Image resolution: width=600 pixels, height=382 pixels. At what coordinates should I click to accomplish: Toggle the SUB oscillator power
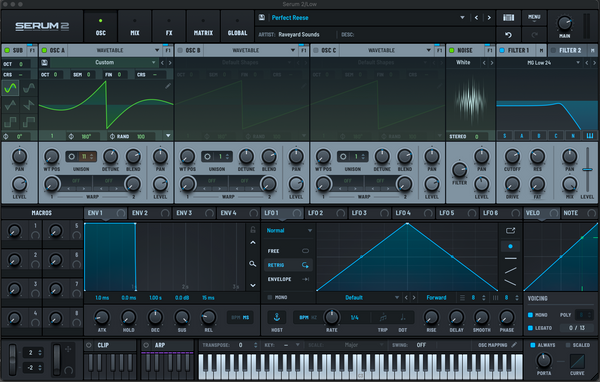click(7, 50)
